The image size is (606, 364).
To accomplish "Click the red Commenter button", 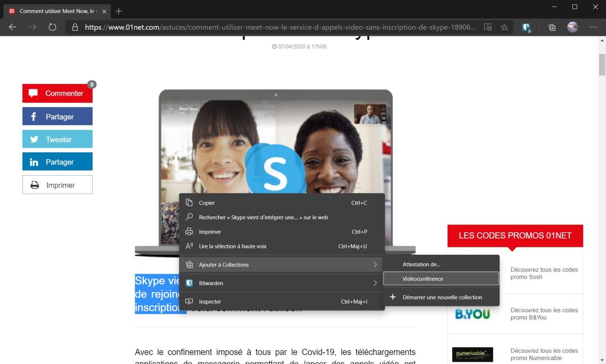I will 58,93.
